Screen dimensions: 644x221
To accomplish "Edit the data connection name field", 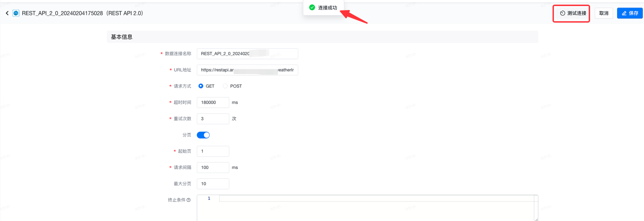I will point(247,54).
